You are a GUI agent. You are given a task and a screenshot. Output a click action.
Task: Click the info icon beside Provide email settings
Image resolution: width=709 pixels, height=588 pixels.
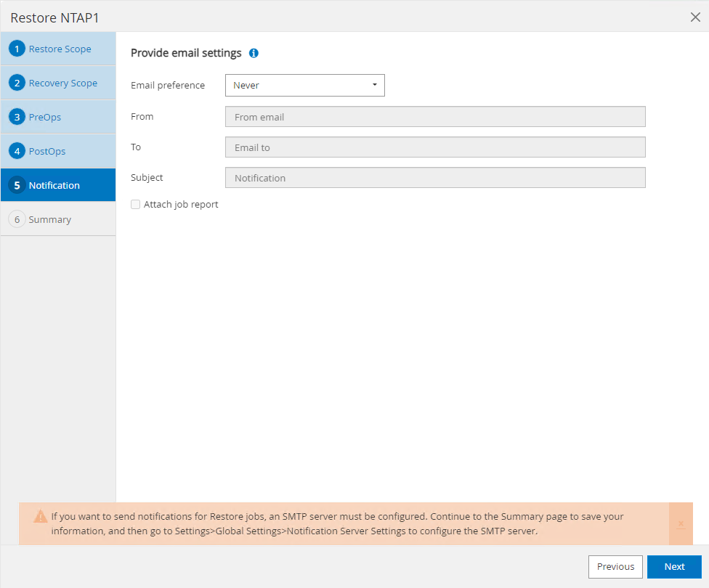254,53
